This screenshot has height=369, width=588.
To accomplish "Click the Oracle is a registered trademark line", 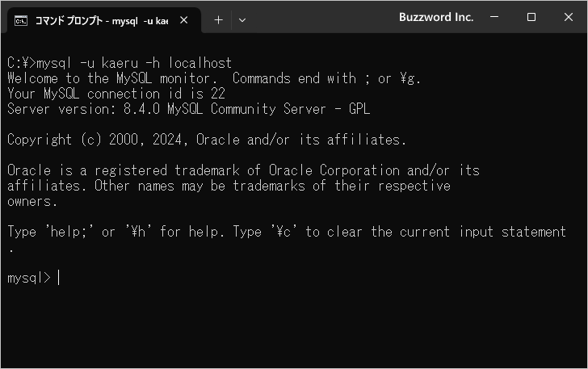I will [243, 170].
